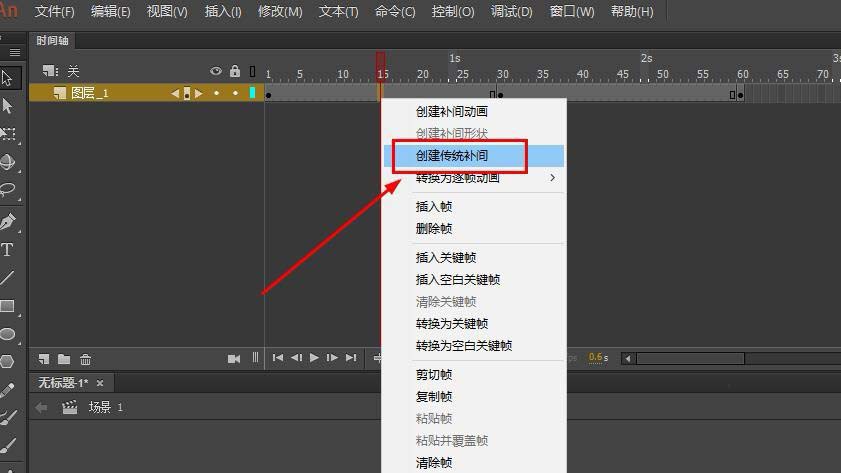
Task: Select the Pen tool
Action: 8,221
